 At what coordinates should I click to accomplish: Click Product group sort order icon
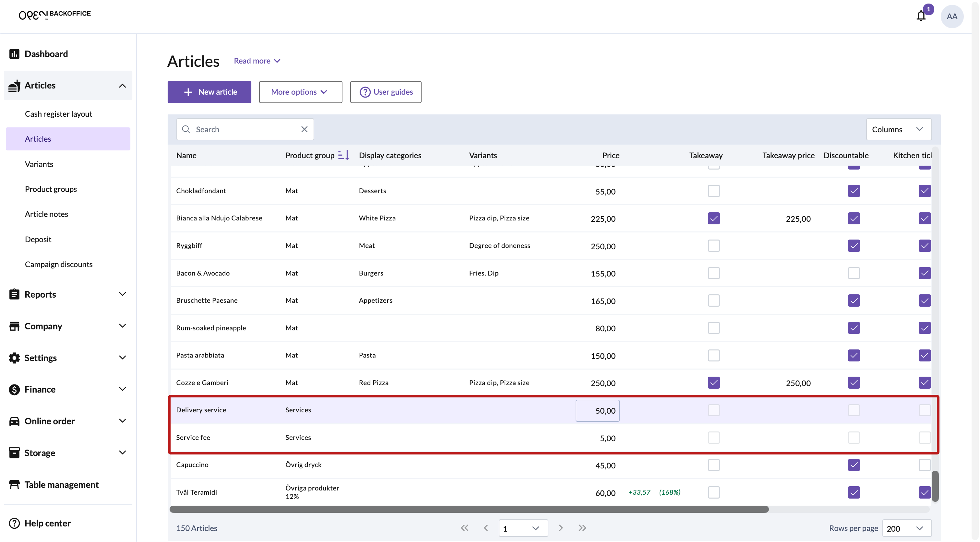343,155
